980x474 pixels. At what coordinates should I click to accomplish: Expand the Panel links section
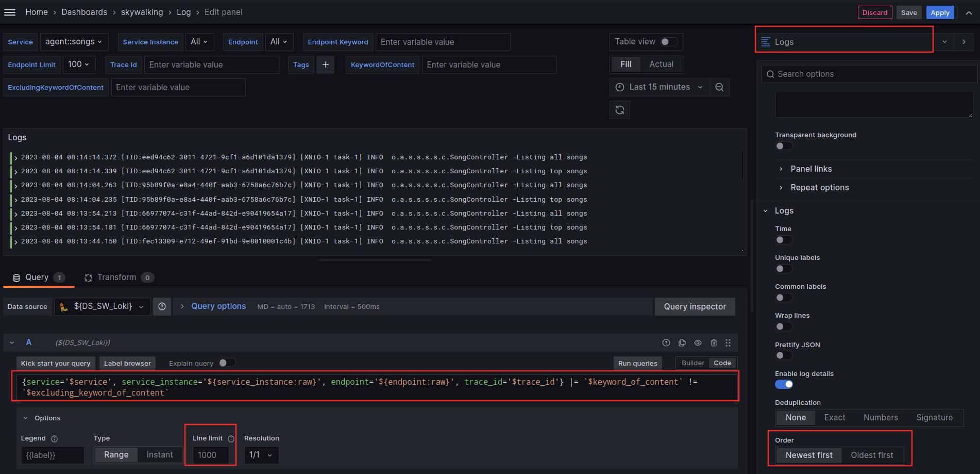pos(811,169)
